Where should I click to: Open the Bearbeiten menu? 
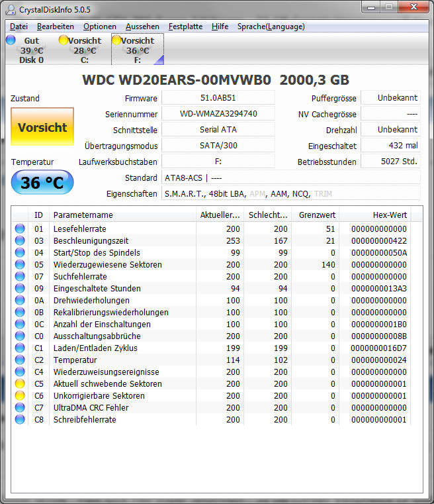tap(55, 26)
